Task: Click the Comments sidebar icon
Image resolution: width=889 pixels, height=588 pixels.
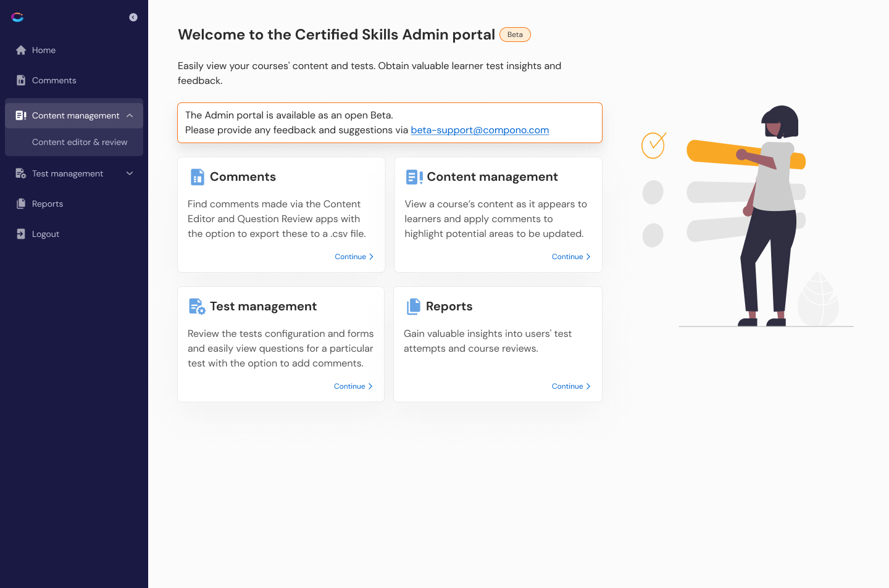Action: 21,80
